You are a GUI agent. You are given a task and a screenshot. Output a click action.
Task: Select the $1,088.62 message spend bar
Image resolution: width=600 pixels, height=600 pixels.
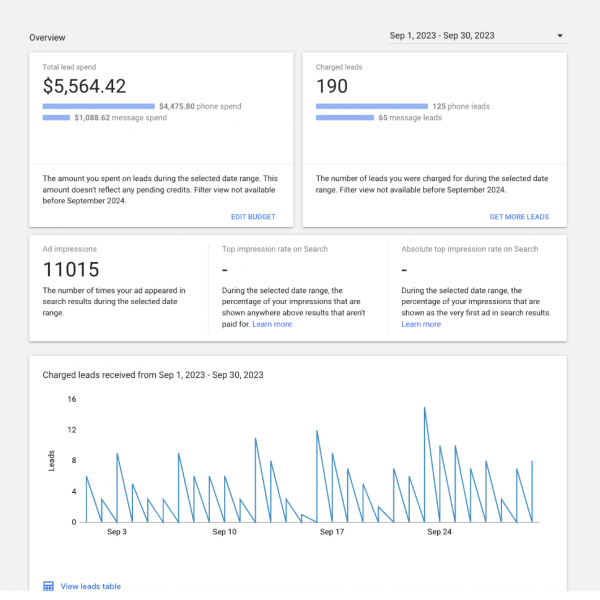(x=56, y=118)
